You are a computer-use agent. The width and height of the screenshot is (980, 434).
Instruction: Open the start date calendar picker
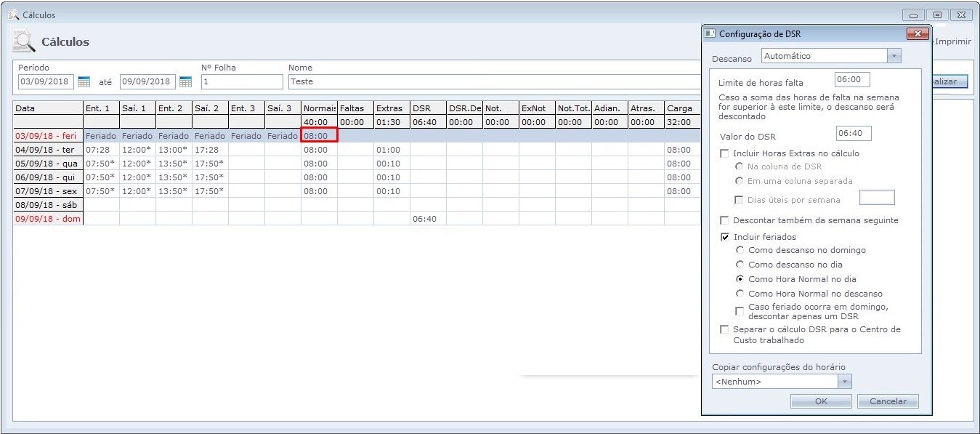84,81
